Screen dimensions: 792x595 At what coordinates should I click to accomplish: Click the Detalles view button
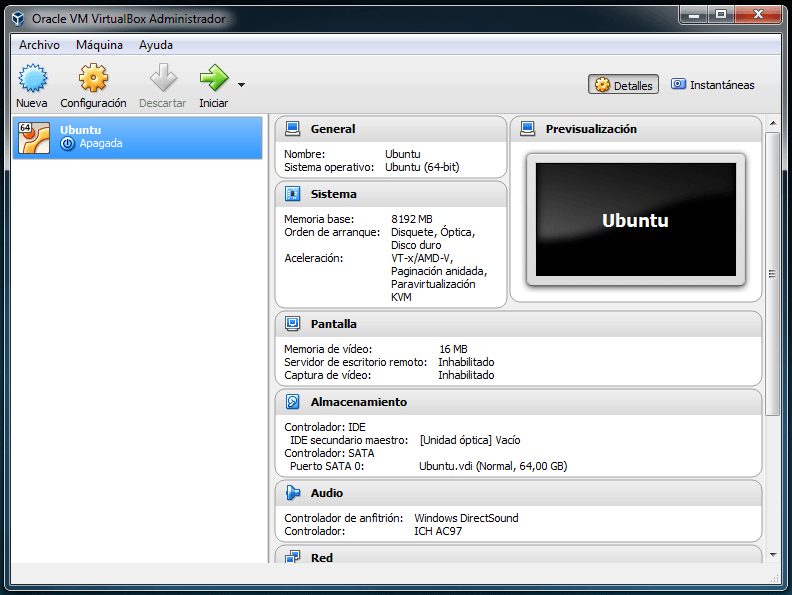(623, 85)
